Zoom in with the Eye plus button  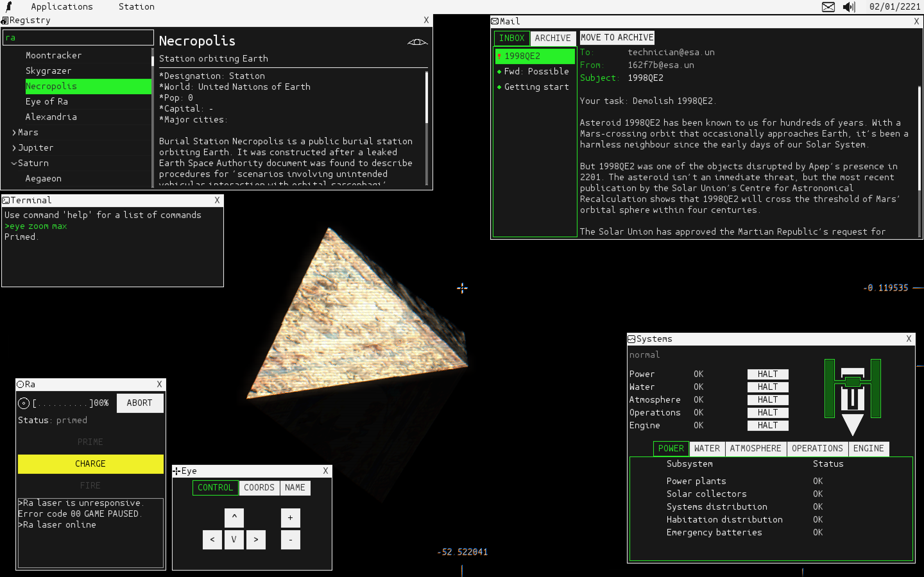[290, 518]
